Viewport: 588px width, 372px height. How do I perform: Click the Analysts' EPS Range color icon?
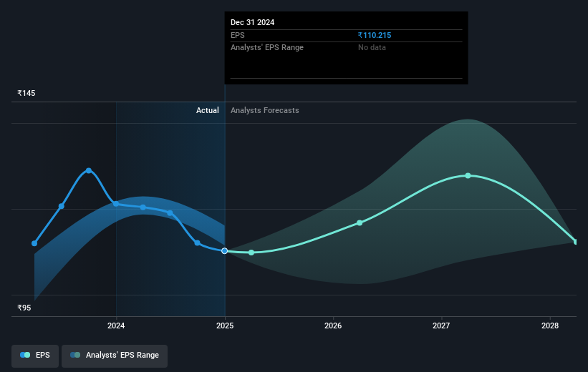[75, 355]
